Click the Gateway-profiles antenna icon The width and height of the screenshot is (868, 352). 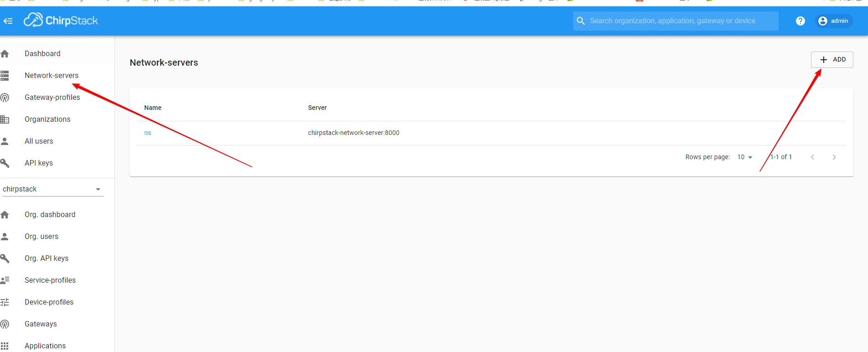[5, 98]
